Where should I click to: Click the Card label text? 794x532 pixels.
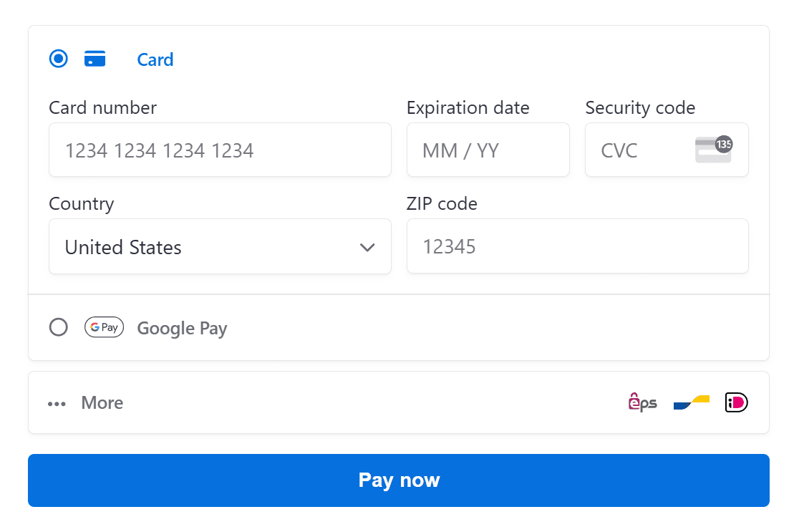pyautogui.click(x=155, y=59)
